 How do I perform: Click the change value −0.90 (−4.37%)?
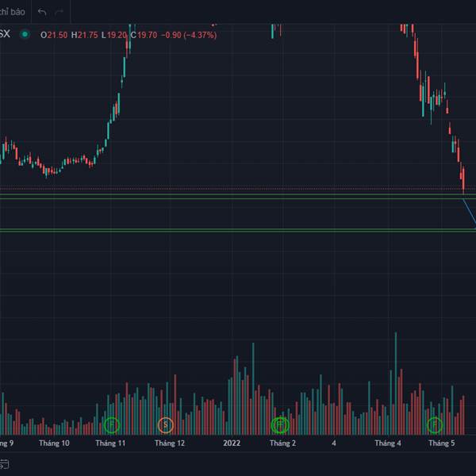189,35
